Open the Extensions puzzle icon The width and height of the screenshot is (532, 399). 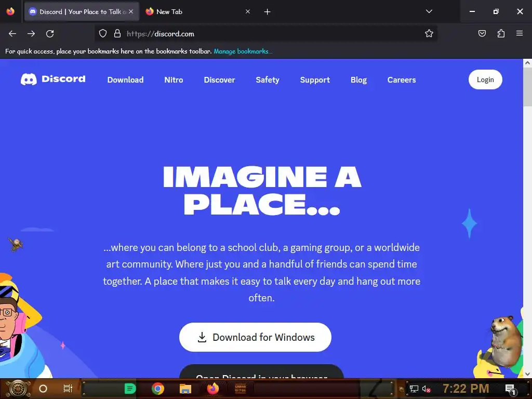[501, 34]
